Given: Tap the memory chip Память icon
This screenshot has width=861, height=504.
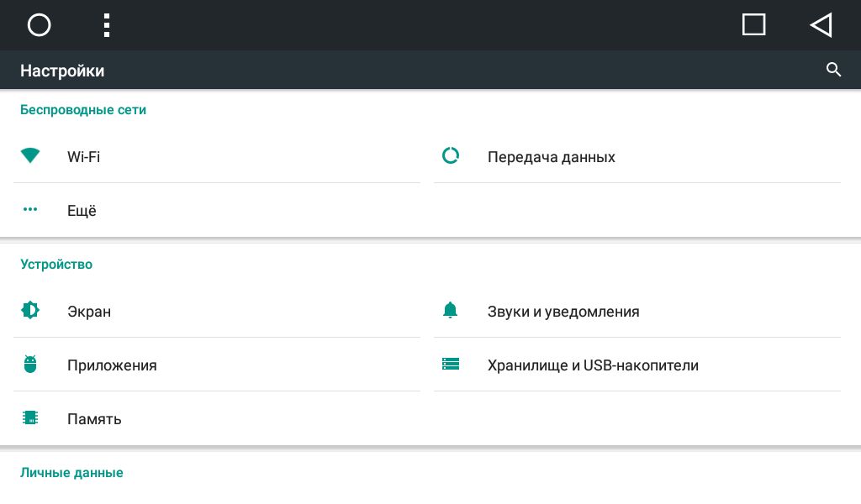Looking at the screenshot, I should coord(30,417).
